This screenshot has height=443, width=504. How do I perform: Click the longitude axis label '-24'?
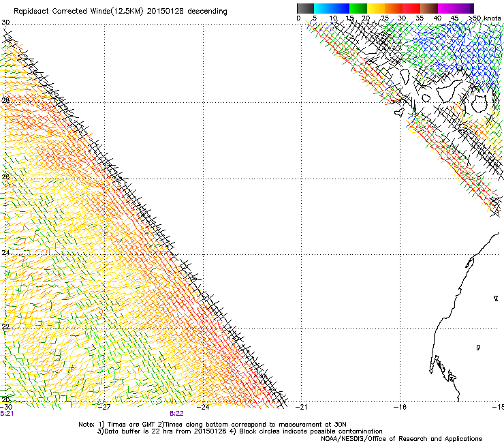point(203,407)
